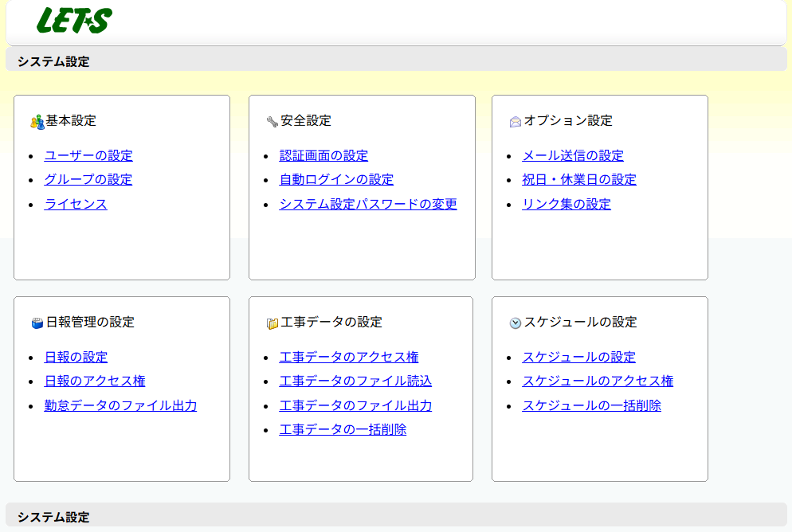Go to ライセンス page
This screenshot has height=532, width=792.
tap(76, 205)
